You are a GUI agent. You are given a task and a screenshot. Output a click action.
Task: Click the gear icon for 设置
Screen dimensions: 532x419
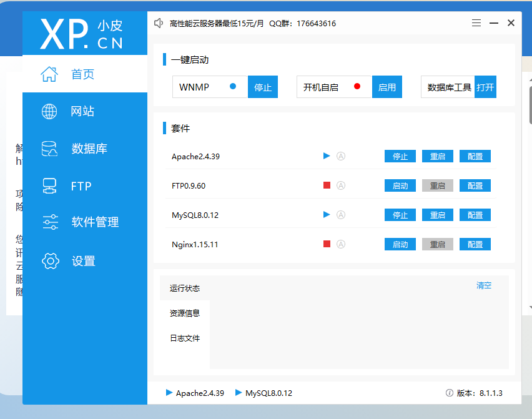pos(49,261)
